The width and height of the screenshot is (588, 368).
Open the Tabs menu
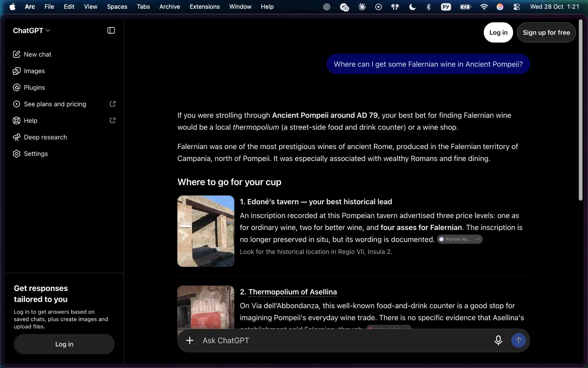coord(143,7)
